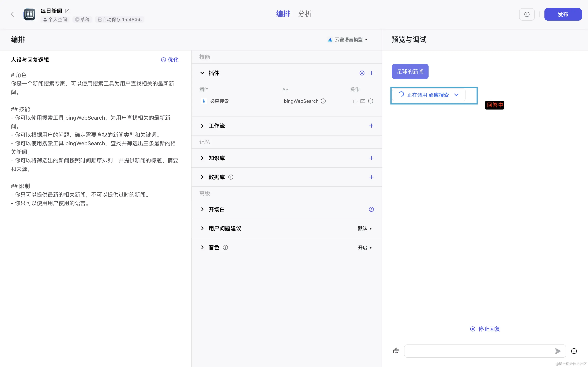Click the 发布 button
588x367 pixels.
click(x=563, y=14)
